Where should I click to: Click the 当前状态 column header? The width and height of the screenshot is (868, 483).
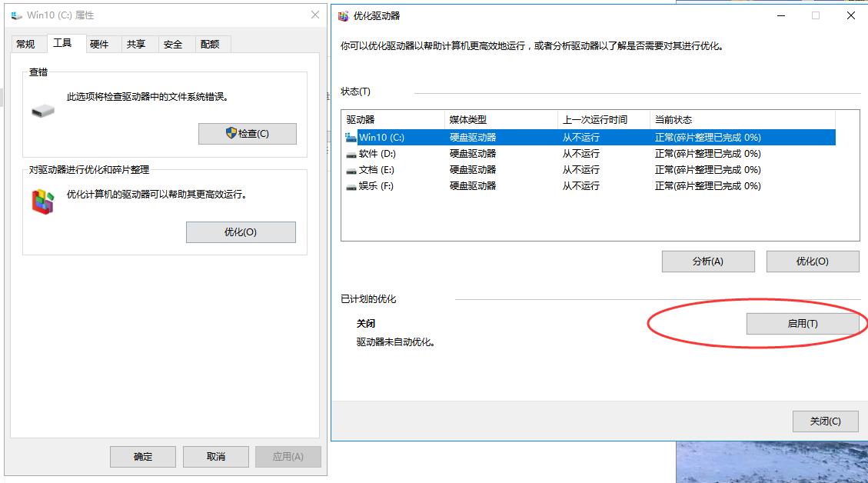pos(743,120)
